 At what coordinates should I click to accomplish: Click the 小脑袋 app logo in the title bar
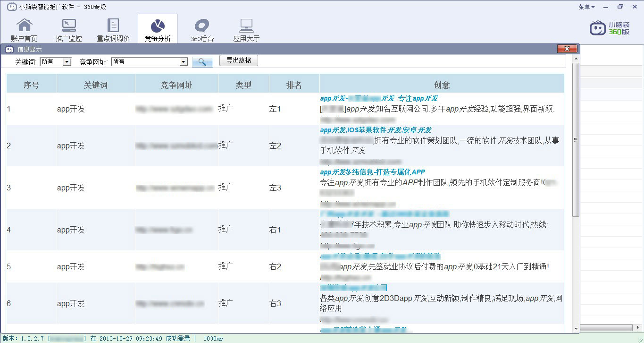click(x=11, y=7)
